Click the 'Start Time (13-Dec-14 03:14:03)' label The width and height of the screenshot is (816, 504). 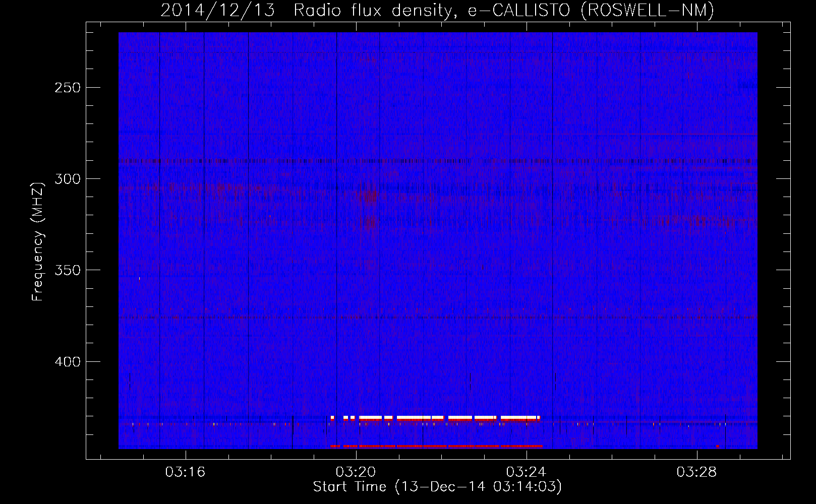click(437, 487)
